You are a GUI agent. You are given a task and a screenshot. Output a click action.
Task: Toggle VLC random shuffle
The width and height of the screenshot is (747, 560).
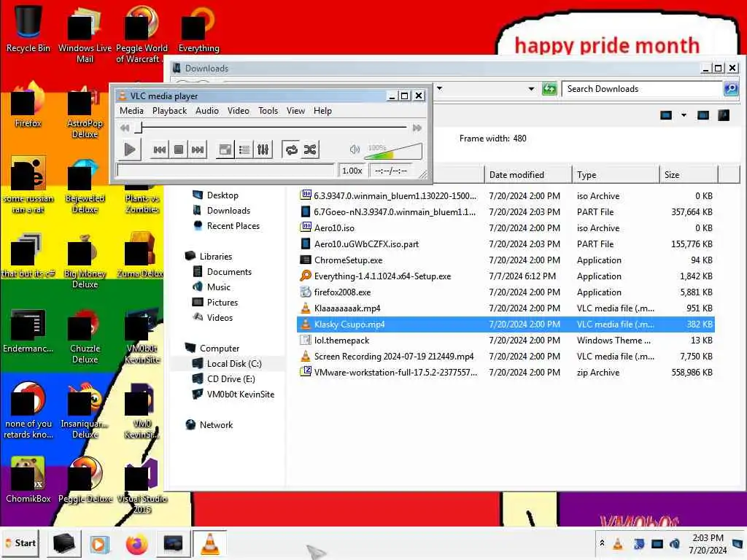tap(309, 149)
